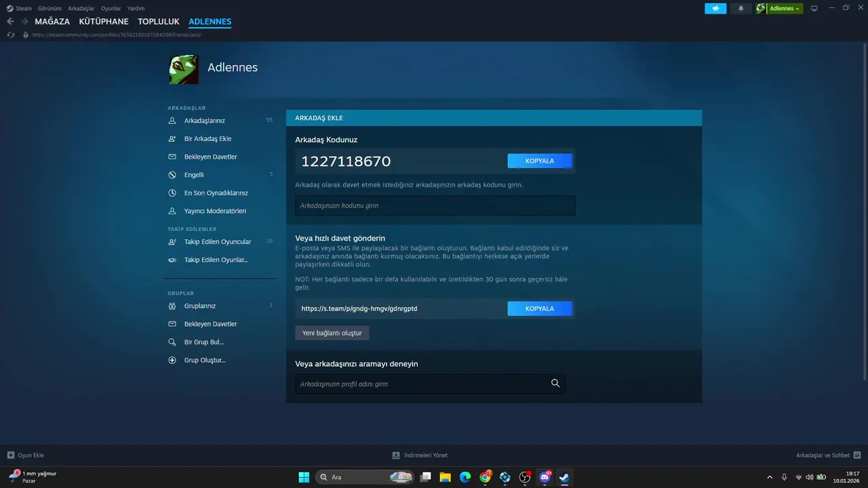Viewport: 868px width, 488px height.
Task: Go back with the left arrow navigation icon
Action: (x=10, y=22)
